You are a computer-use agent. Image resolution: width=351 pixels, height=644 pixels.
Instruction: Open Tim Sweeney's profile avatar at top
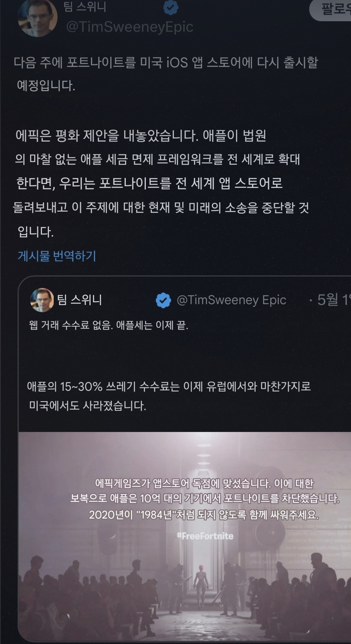coord(38,17)
